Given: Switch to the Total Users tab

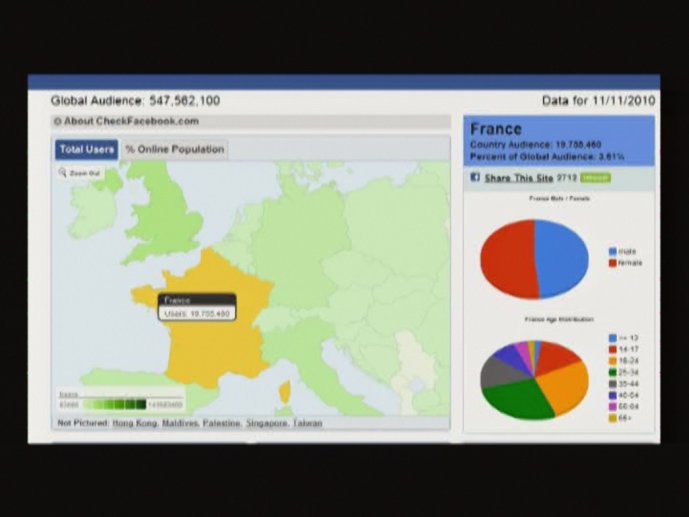Looking at the screenshot, I should click(87, 149).
